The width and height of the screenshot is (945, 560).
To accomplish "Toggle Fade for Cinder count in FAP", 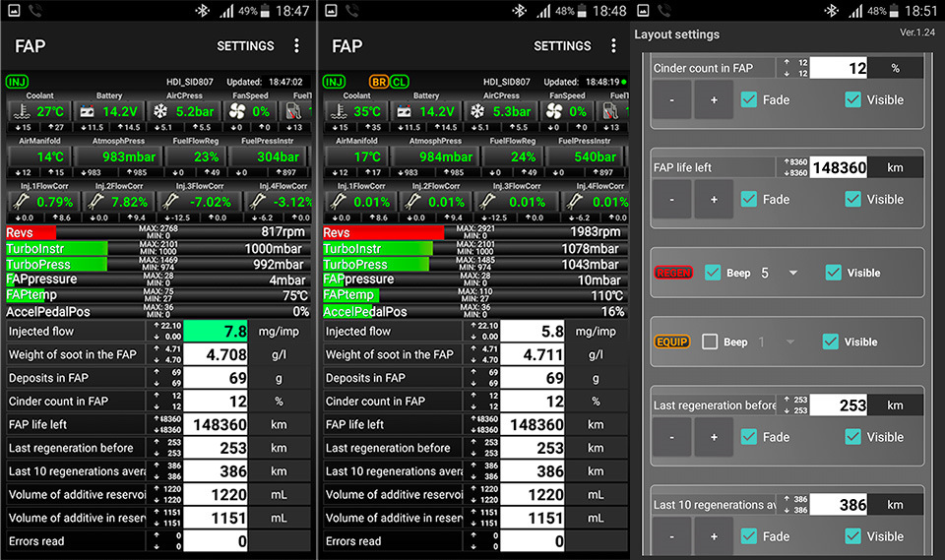I will click(749, 100).
